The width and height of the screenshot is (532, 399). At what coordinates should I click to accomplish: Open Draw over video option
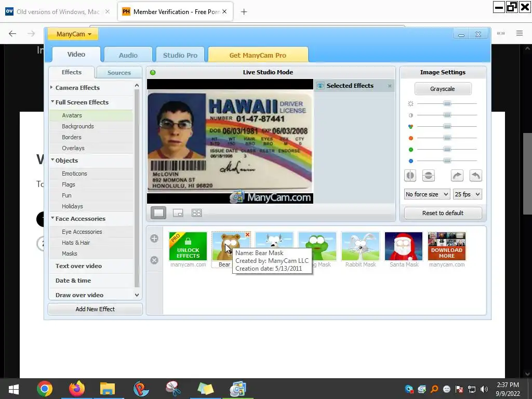[79, 295]
